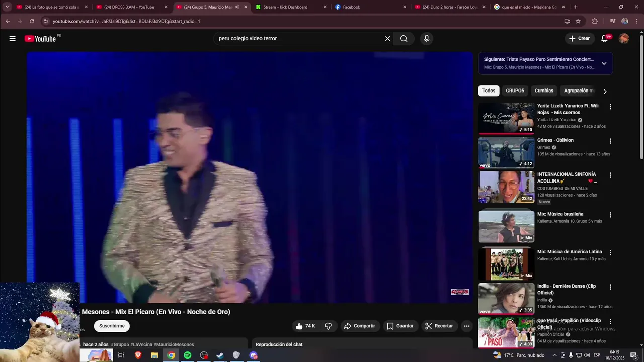Mute the Grupo 5 tab audio
This screenshot has height=362, width=644.
pos(237,7)
